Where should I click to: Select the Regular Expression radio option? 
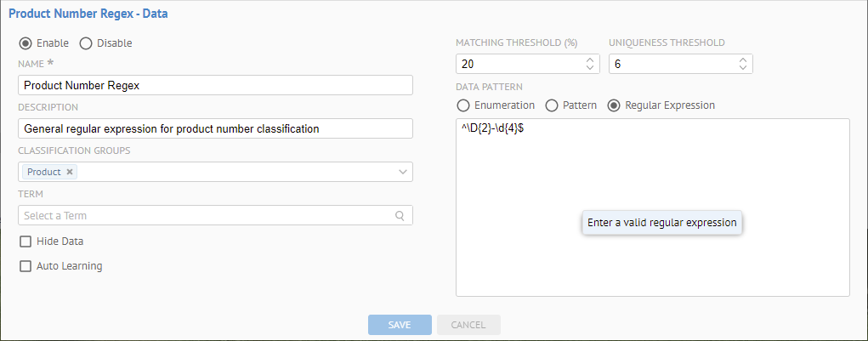(614, 105)
